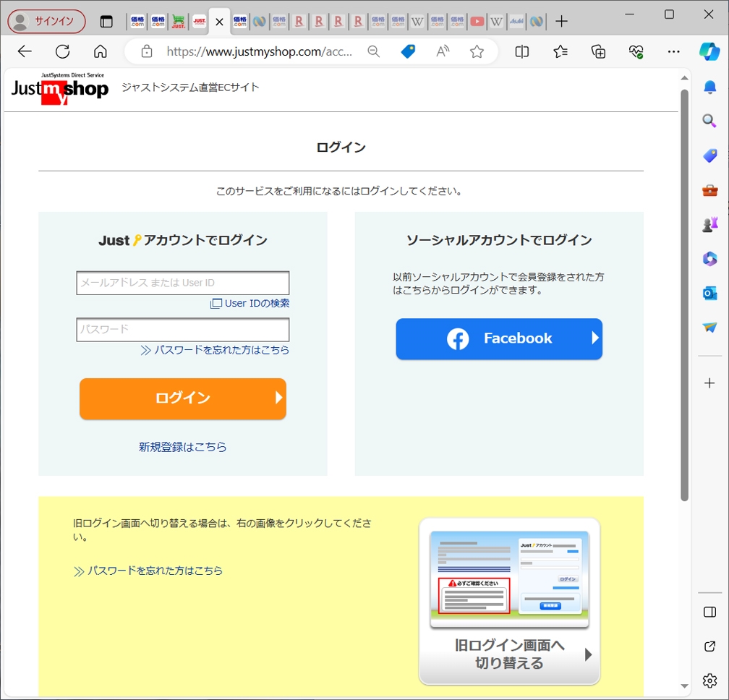Log in with the Facebook button

click(x=499, y=338)
